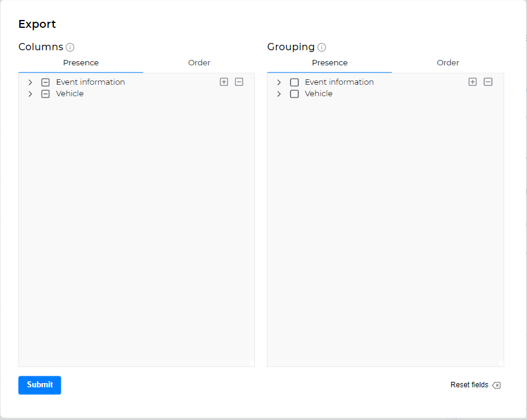This screenshot has height=420, width=527.
Task: Select Vehicle label in Grouping
Action: 319,93
